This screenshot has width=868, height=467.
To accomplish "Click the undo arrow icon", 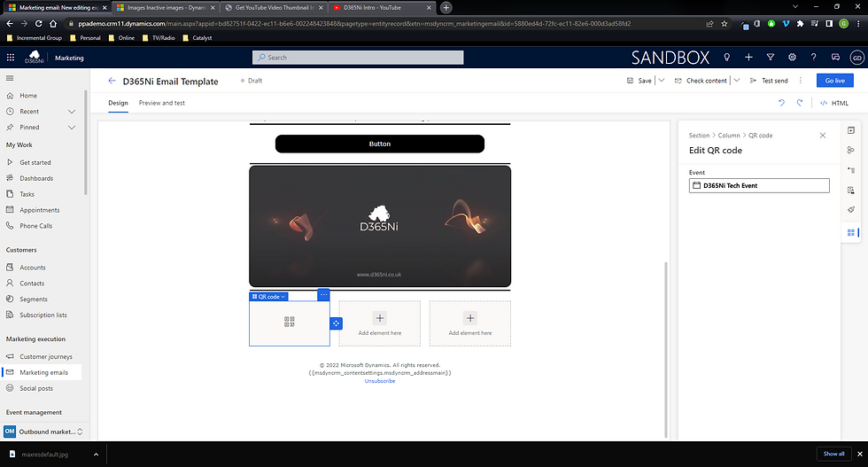I will [781, 103].
